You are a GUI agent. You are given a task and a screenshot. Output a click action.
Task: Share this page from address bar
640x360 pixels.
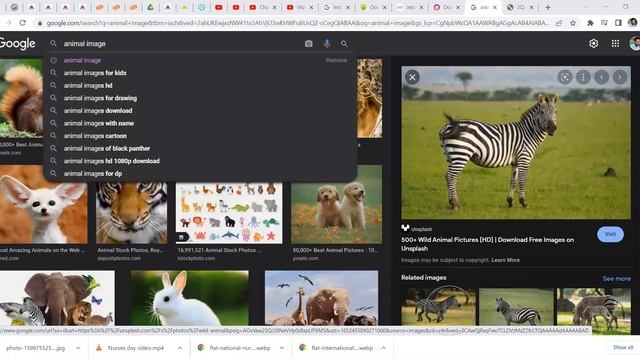(x=559, y=23)
